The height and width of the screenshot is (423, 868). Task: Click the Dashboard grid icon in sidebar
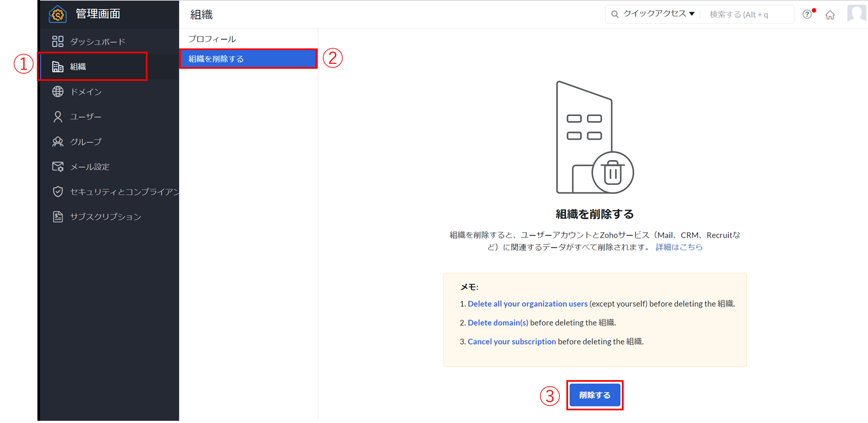point(58,41)
